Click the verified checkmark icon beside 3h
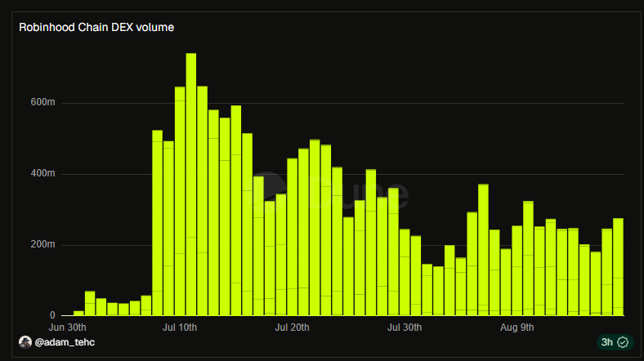644x361 pixels. (623, 342)
